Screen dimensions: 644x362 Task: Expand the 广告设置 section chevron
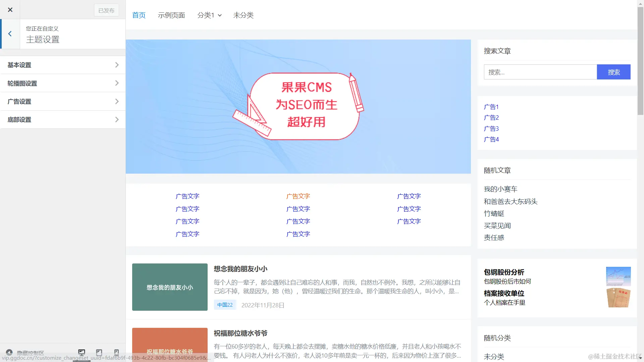pyautogui.click(x=117, y=101)
